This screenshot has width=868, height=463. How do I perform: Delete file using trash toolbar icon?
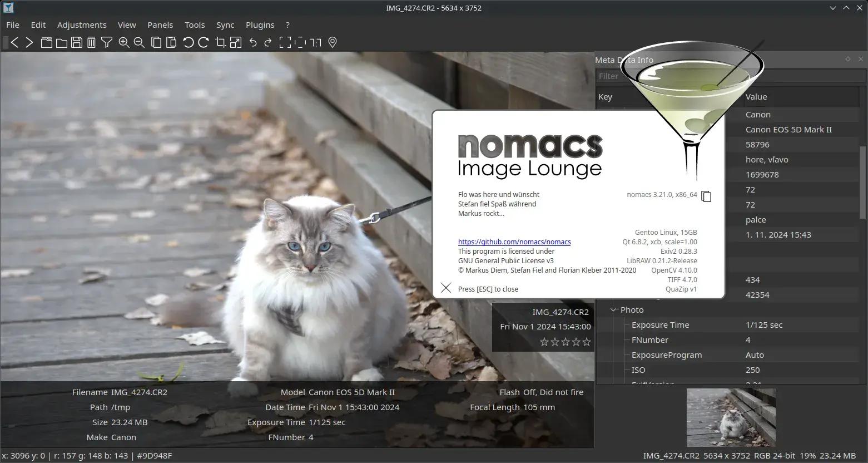click(x=92, y=42)
